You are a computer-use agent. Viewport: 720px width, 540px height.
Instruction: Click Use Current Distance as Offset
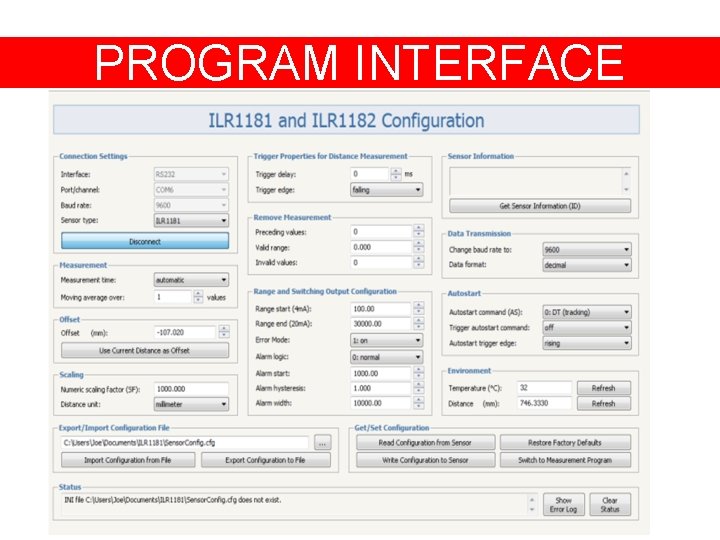pos(145,350)
